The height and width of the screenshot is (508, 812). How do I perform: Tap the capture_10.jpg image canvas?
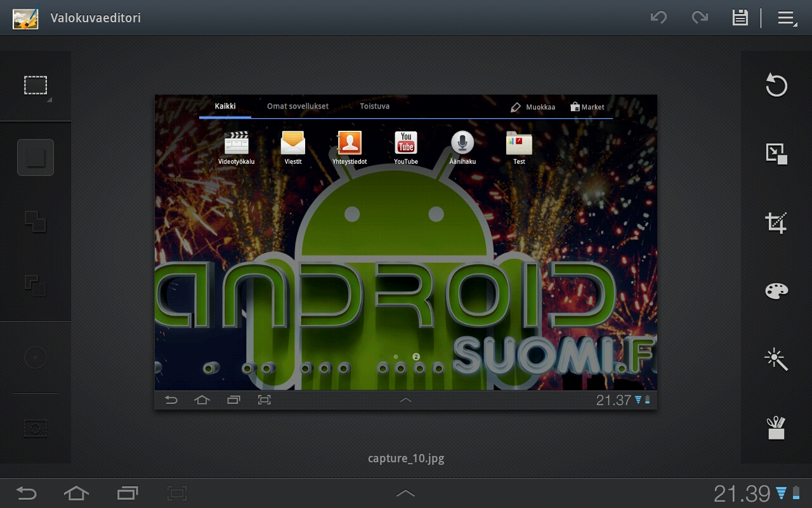point(405,252)
